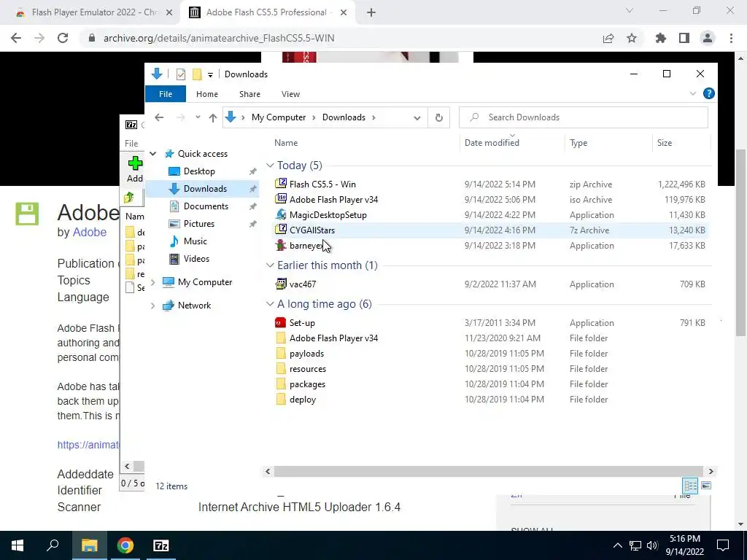This screenshot has width=747, height=560.
Task: Show hidden system tray icons
Action: [x=617, y=545]
